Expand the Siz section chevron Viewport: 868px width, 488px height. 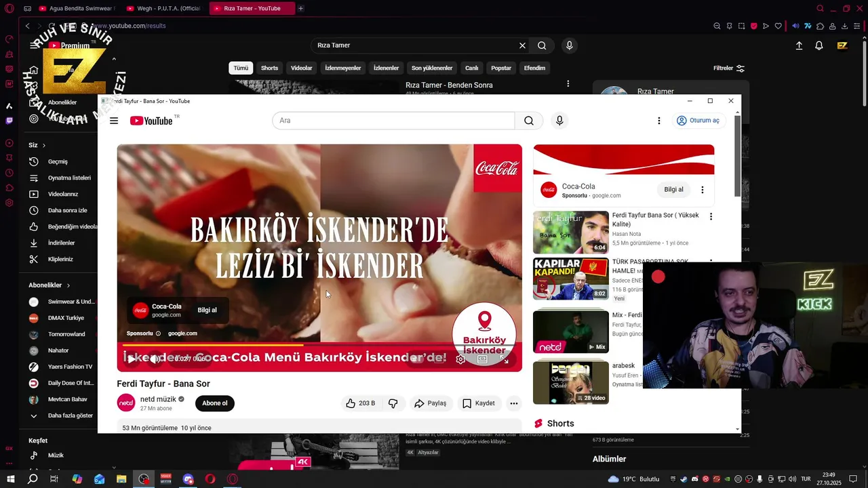[44, 145]
